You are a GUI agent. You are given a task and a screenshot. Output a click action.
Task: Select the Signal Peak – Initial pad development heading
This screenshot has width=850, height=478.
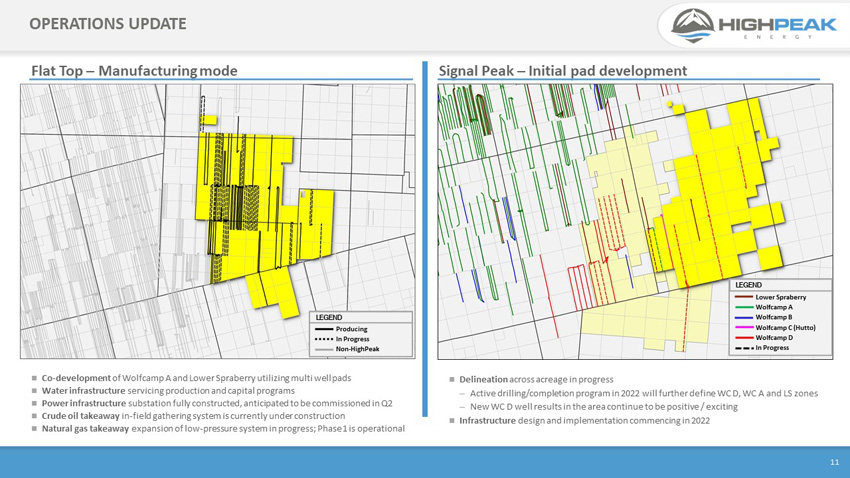[x=562, y=71]
